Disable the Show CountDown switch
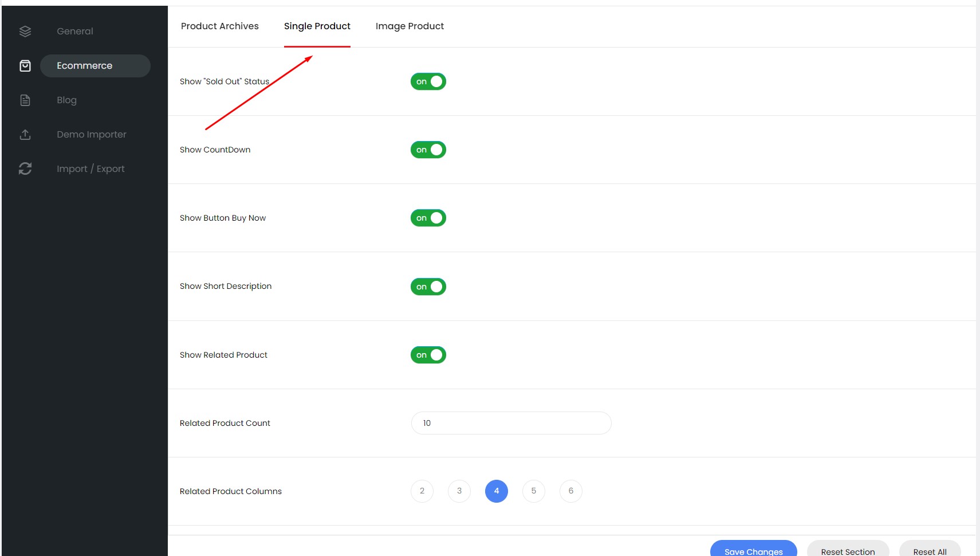The width and height of the screenshot is (980, 556). 428,150
